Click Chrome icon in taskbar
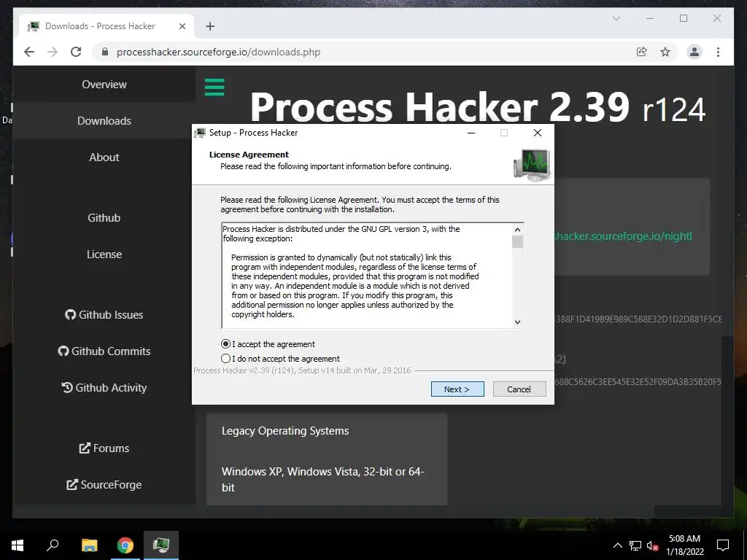747x560 pixels. (125, 545)
